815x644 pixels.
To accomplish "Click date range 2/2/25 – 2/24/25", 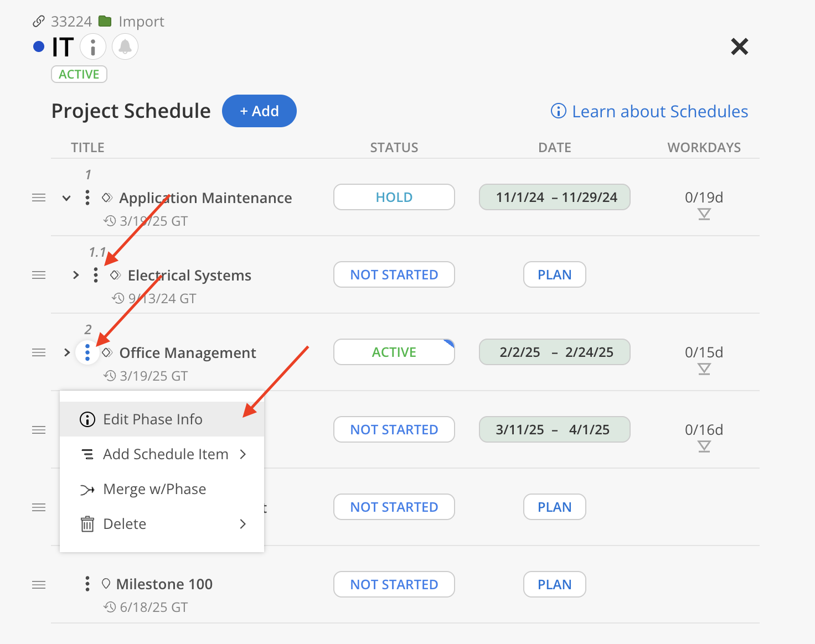I will click(555, 352).
